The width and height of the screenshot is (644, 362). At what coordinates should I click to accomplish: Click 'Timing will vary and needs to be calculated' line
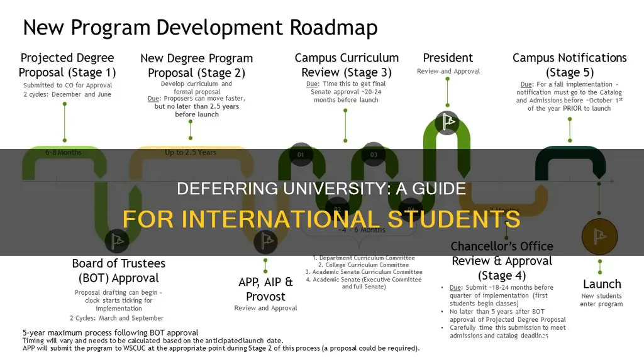153,340
